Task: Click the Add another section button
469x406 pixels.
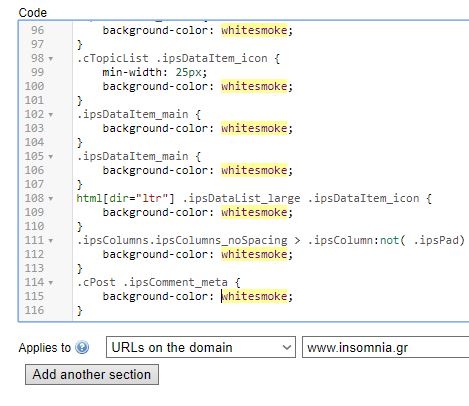Action: (x=92, y=375)
